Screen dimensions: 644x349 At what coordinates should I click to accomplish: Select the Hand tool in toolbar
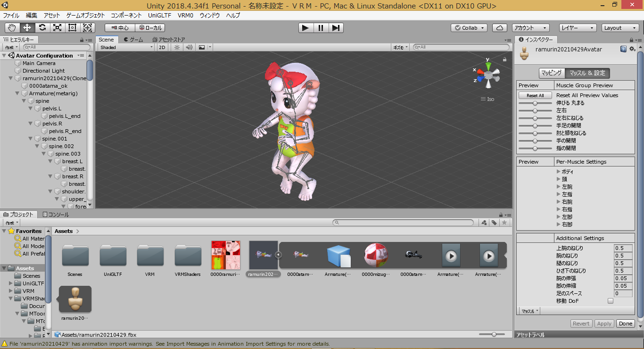click(x=12, y=28)
